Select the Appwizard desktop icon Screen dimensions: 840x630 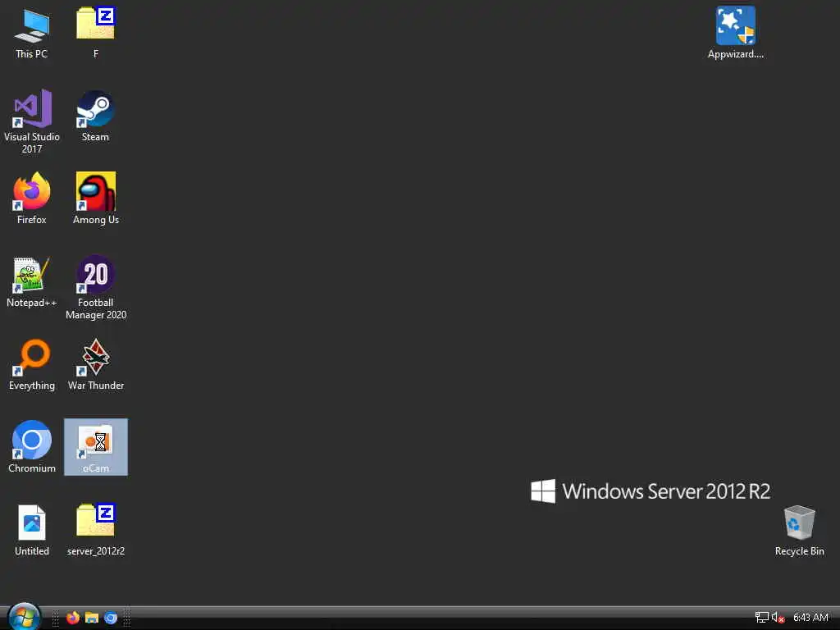[x=736, y=32]
